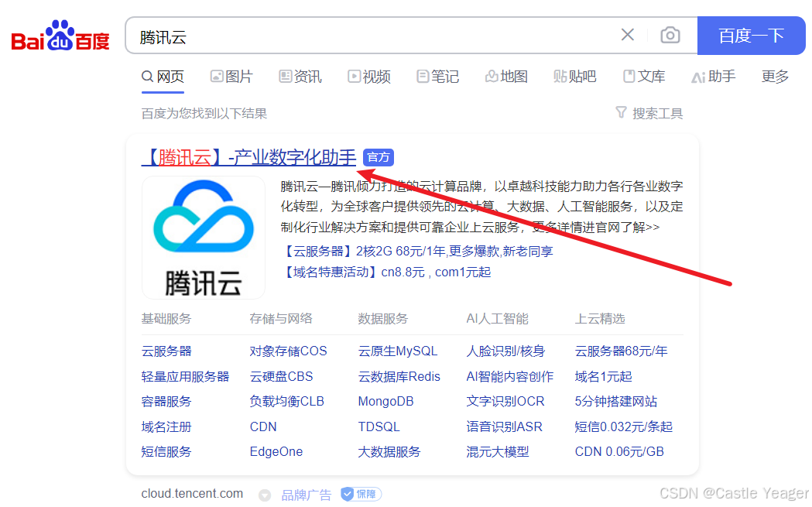Open camera image search icon
Screen dimensions: 812x507
[x=670, y=35]
